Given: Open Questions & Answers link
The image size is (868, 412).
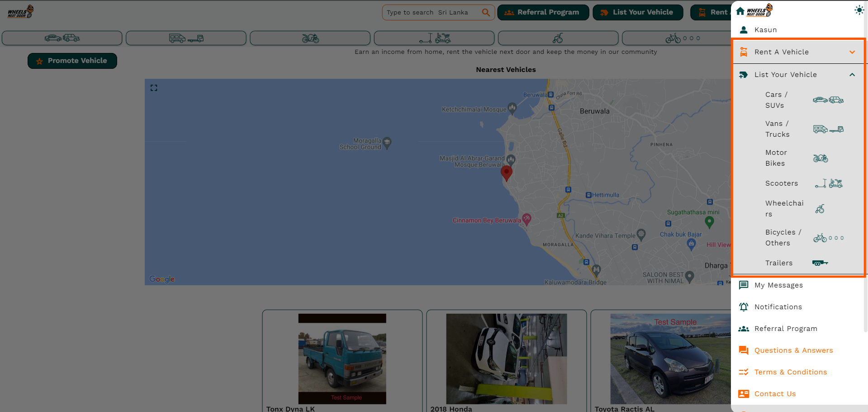Looking at the screenshot, I should [793, 350].
